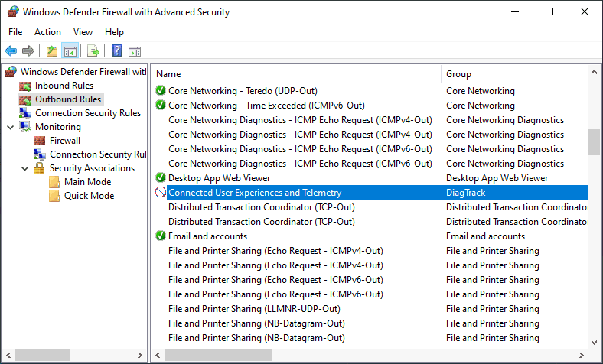Screen dimensions: 603x364
Task: Select Firewall under Monitoring
Action: 65,141
